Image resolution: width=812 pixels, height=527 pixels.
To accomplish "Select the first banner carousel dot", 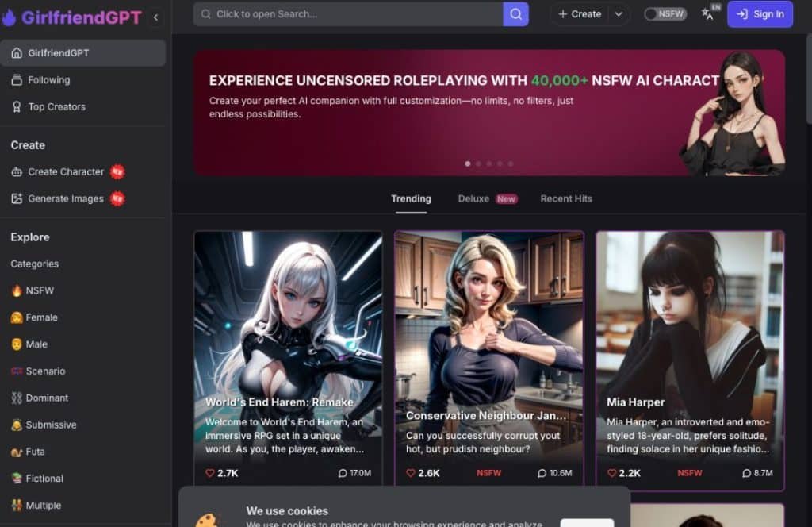I will [x=468, y=163].
